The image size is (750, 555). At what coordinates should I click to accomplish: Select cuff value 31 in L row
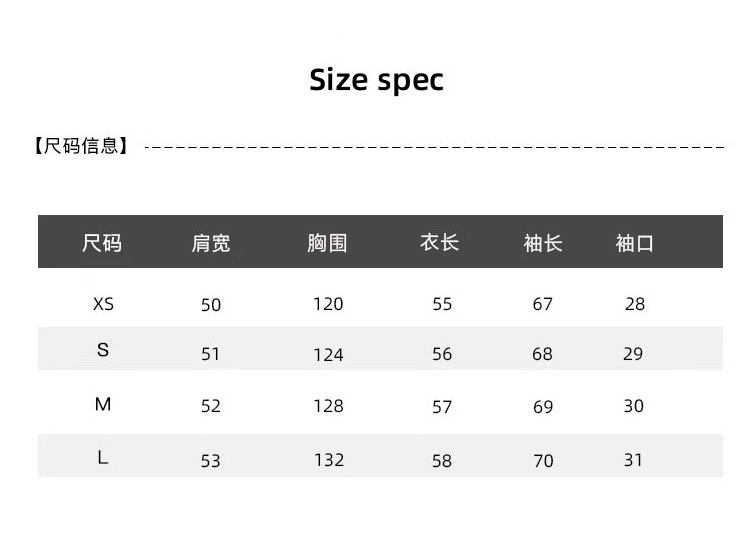634,460
